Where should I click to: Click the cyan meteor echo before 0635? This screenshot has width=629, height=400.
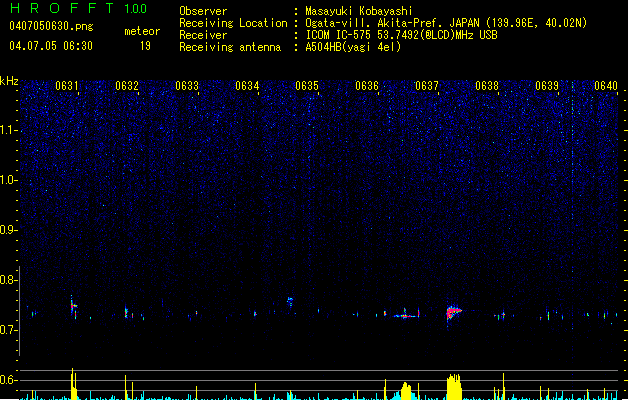(x=290, y=302)
